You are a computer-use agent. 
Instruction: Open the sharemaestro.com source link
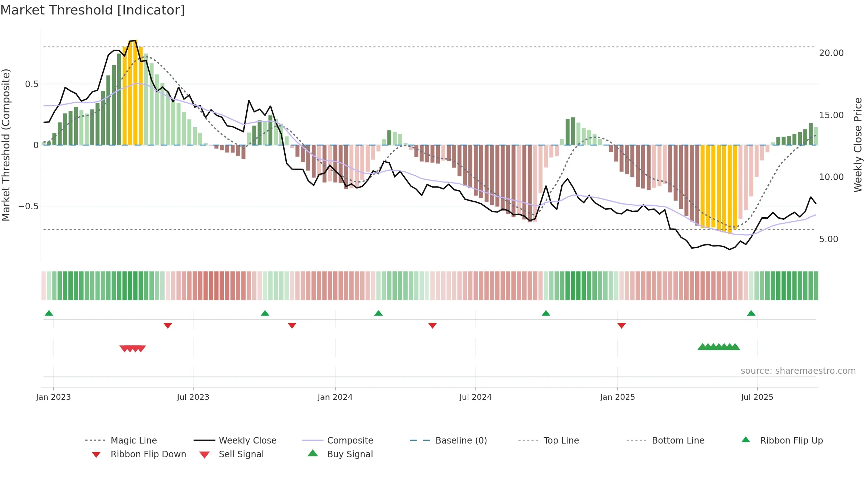click(798, 371)
